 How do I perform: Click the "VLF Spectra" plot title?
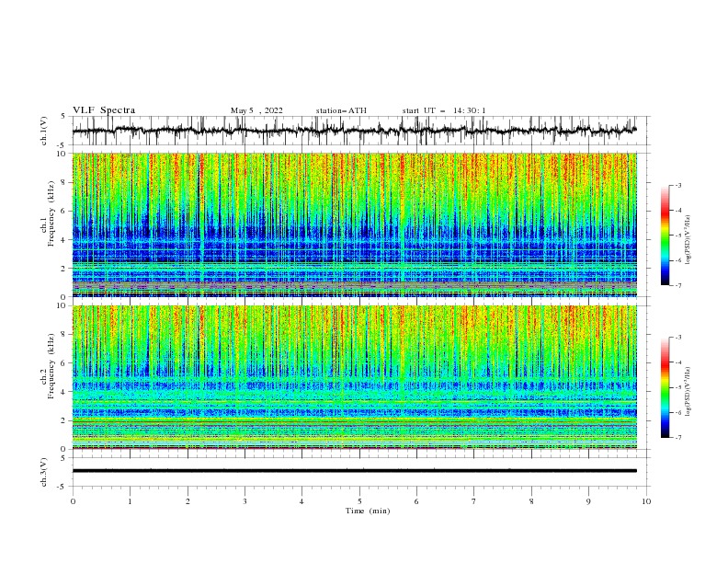[104, 110]
